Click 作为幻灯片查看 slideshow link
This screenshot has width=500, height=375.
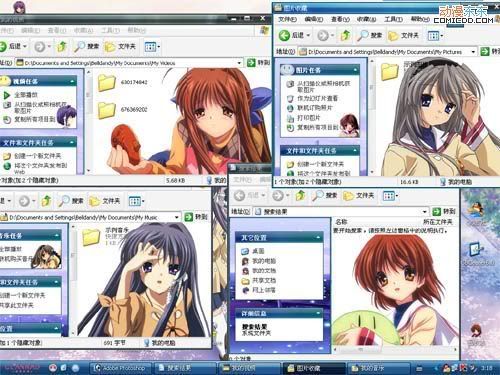(317, 98)
